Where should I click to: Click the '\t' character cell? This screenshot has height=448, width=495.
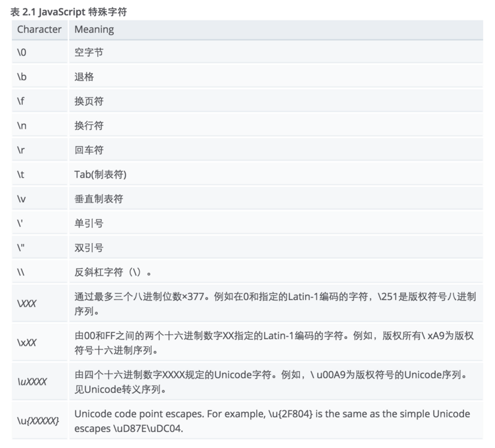[40, 174]
